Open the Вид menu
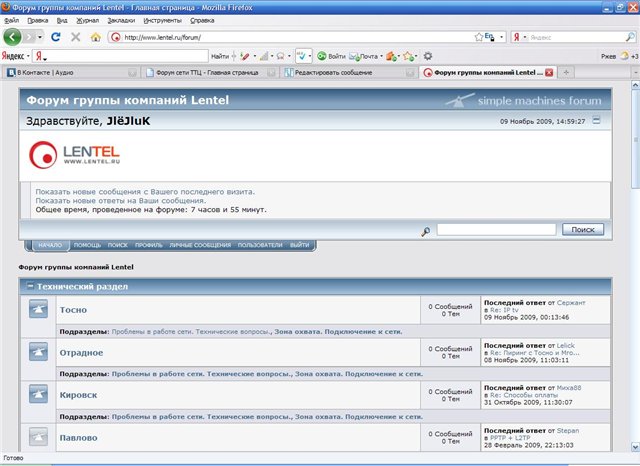The height and width of the screenshot is (466, 640). [62, 20]
